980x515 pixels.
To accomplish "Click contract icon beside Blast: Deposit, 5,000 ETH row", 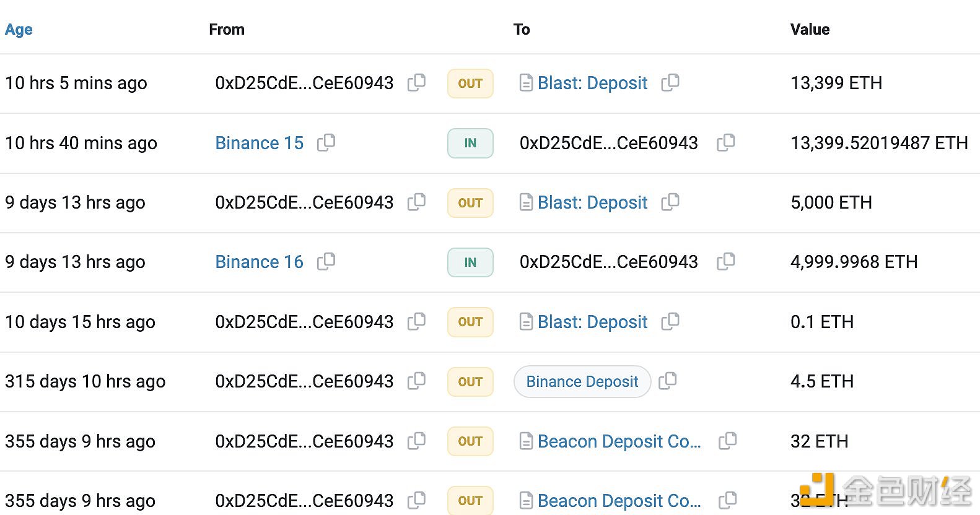I will click(x=526, y=202).
